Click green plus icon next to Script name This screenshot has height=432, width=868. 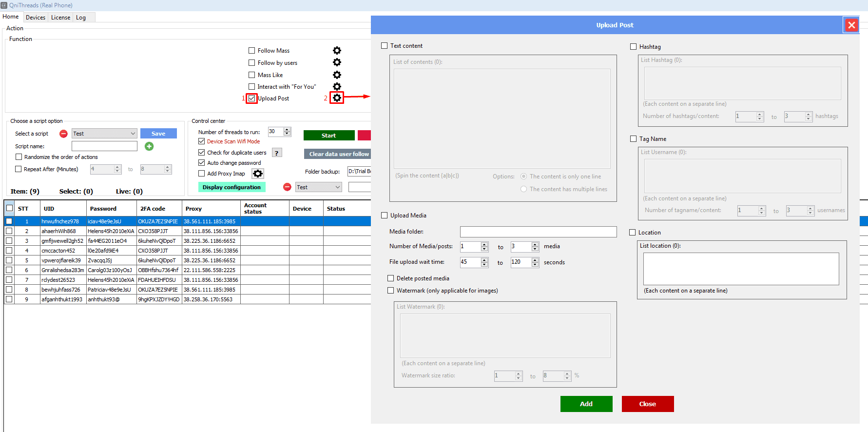click(149, 146)
